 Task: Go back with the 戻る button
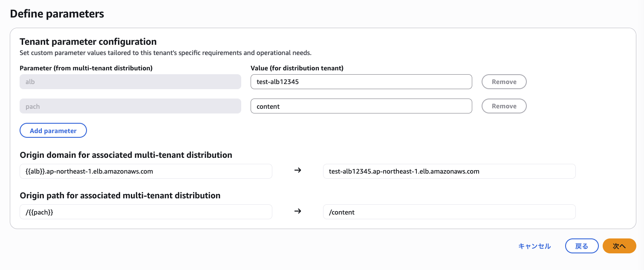pyautogui.click(x=581, y=246)
